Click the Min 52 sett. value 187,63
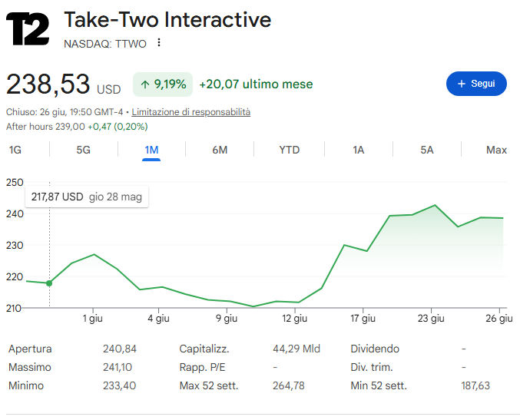 (475, 385)
